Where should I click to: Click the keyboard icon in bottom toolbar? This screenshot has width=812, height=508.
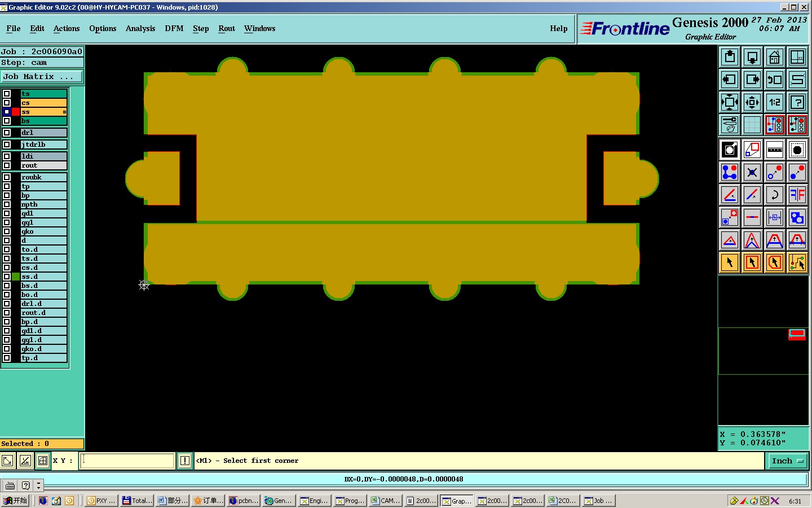(10, 485)
